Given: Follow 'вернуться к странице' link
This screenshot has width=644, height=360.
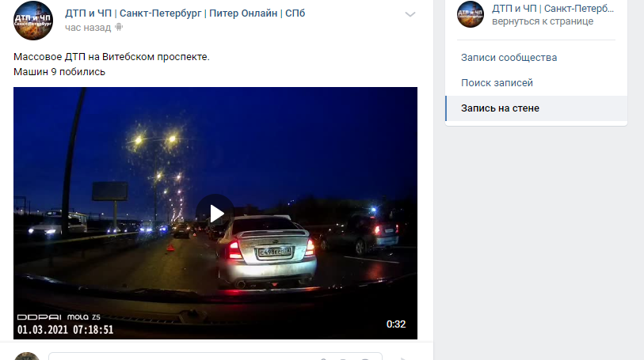Looking at the screenshot, I should [543, 21].
